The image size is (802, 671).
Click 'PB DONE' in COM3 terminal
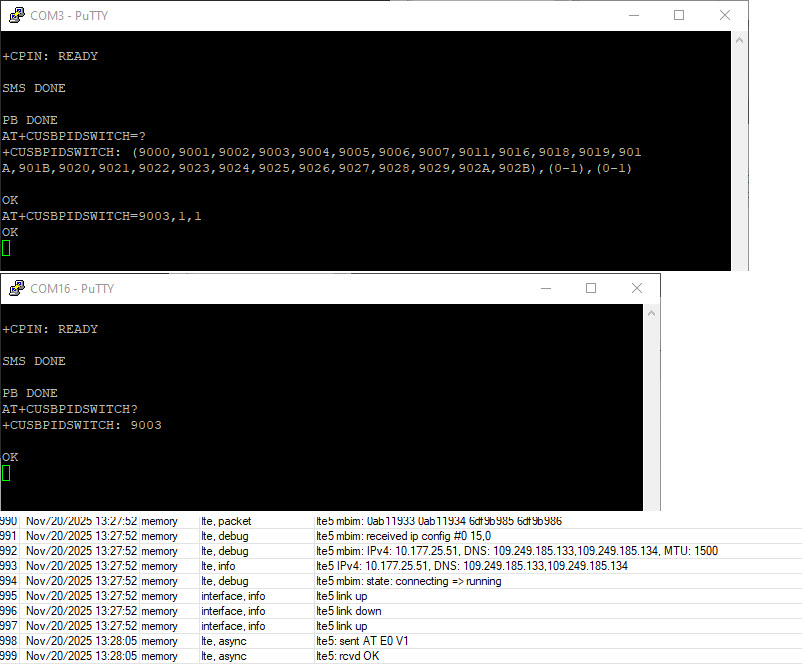[x=30, y=120]
